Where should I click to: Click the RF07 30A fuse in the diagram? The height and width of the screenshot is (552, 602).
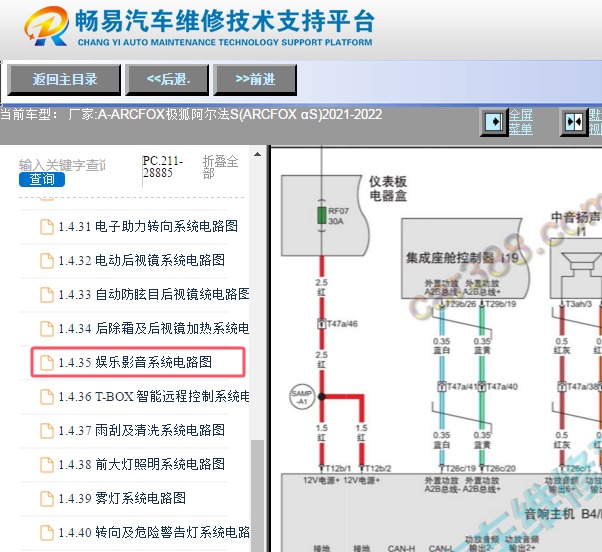(321, 216)
